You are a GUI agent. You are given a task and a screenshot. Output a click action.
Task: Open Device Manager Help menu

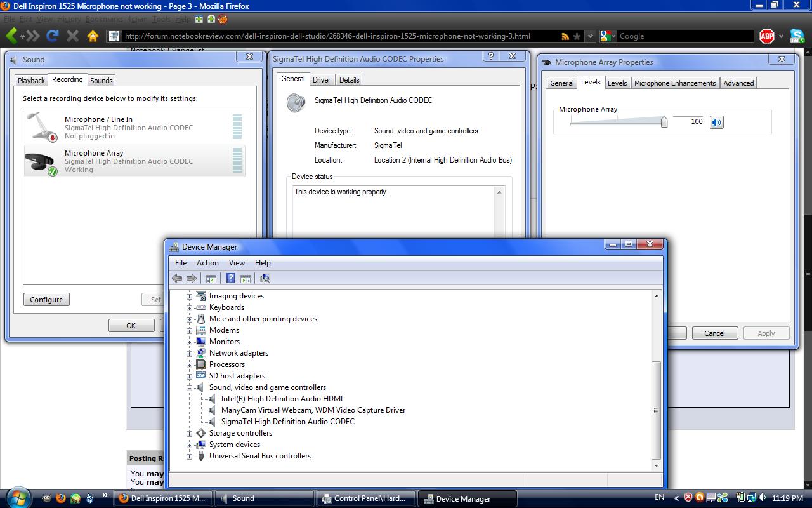(x=263, y=263)
